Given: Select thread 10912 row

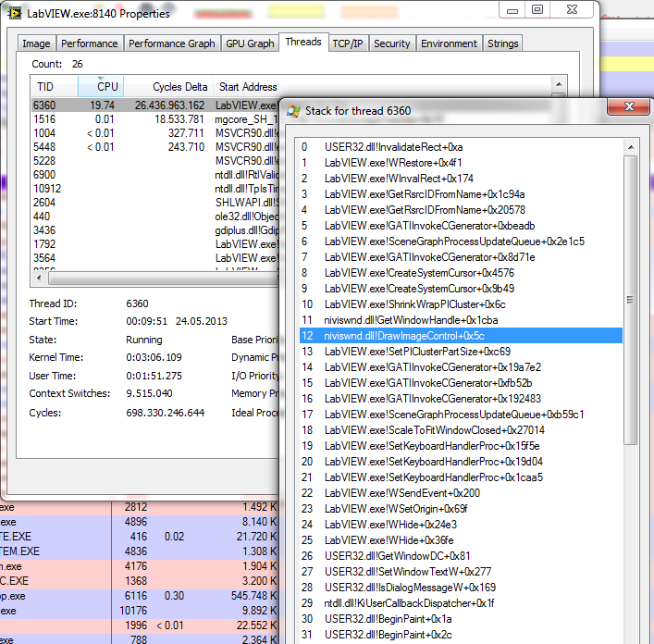Looking at the screenshot, I should [x=156, y=189].
